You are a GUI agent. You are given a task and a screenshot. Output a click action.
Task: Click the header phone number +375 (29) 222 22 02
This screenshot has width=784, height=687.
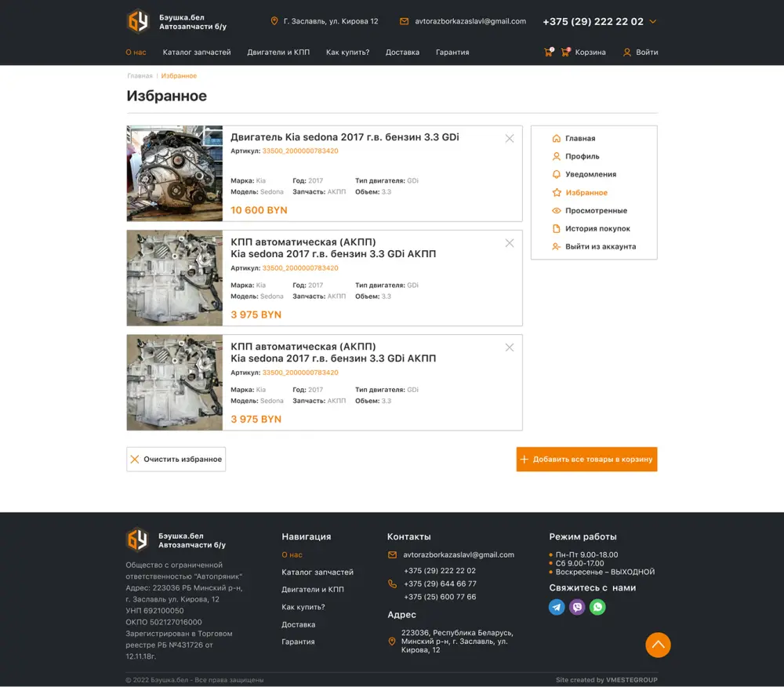(593, 21)
